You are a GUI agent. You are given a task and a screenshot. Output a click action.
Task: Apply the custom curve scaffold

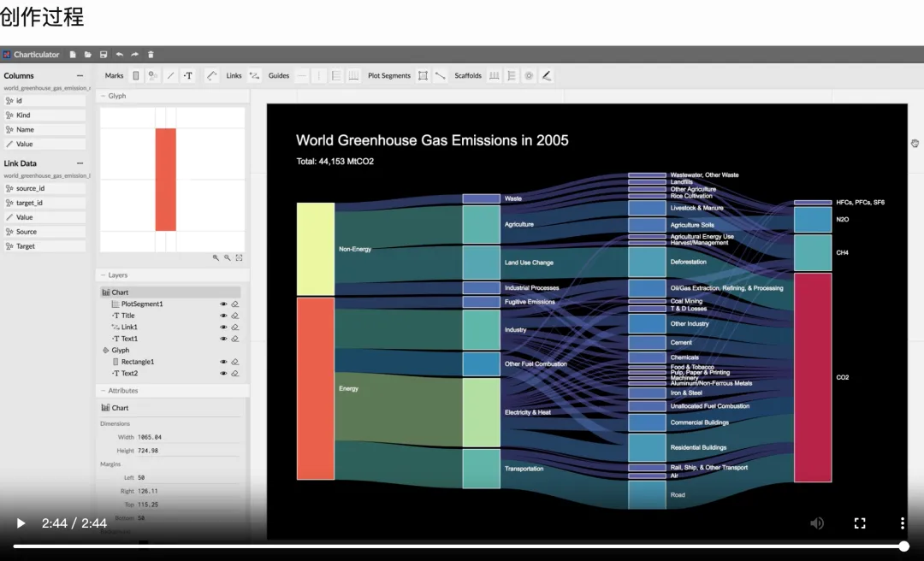click(x=546, y=75)
